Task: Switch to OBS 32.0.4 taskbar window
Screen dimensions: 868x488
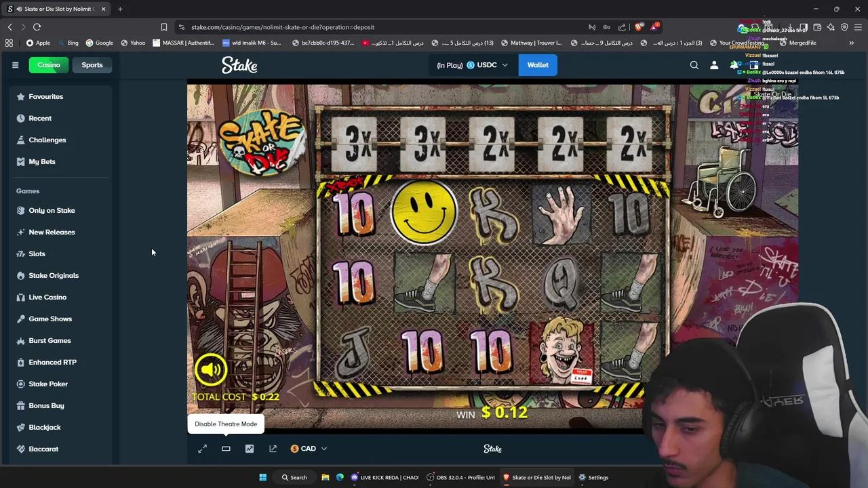Action: (461, 477)
